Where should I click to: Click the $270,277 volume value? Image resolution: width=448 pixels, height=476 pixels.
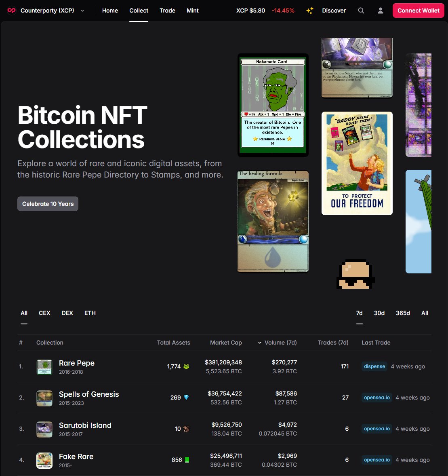pos(284,362)
